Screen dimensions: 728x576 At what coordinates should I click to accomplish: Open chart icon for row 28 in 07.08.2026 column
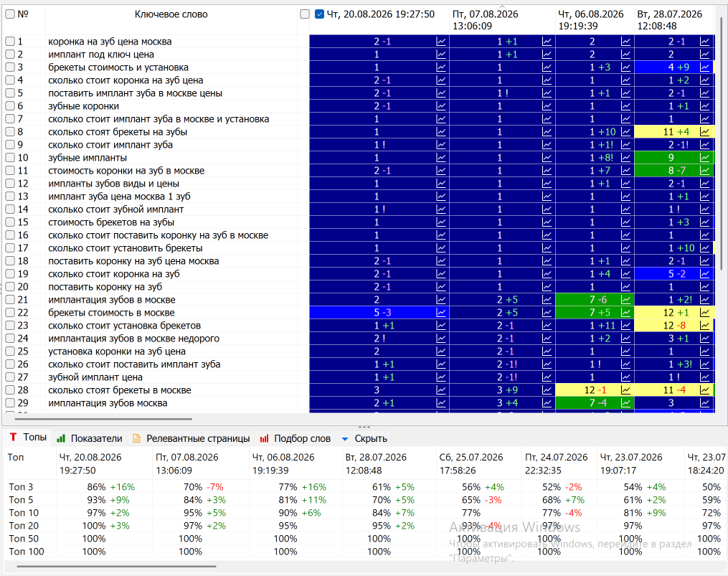coord(547,390)
